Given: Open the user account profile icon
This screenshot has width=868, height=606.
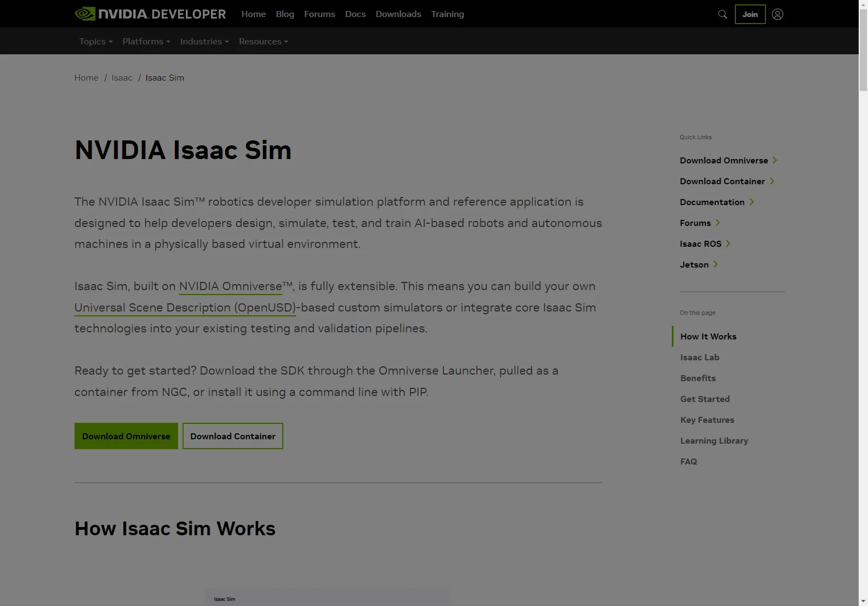Looking at the screenshot, I should pyautogui.click(x=778, y=14).
